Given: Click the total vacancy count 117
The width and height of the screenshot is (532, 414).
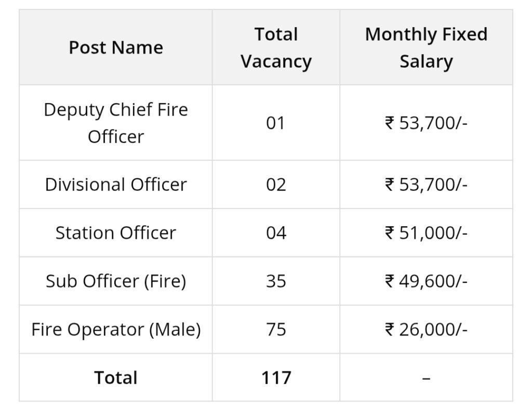Looking at the screenshot, I should pos(276,378).
